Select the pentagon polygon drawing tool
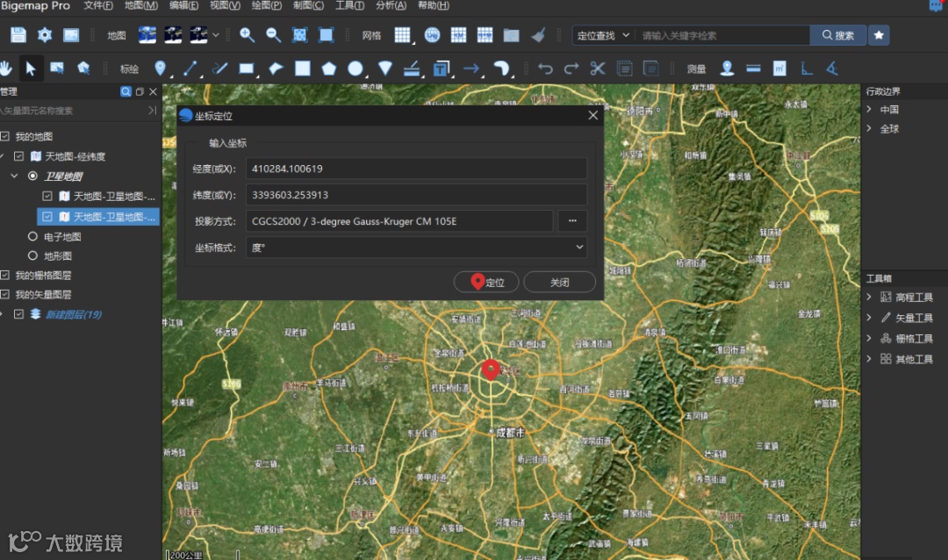This screenshot has height=560, width=948. [328, 68]
